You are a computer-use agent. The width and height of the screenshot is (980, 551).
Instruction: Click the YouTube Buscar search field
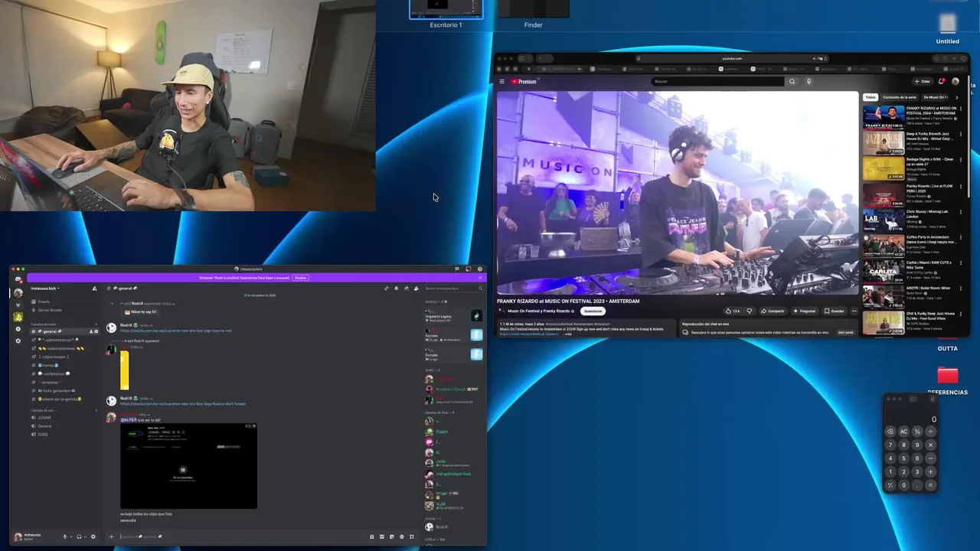[717, 81]
